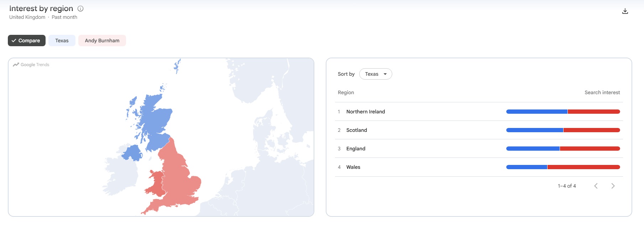Toggle the Compare chip
Screen dimensions: 644x236
(27, 41)
